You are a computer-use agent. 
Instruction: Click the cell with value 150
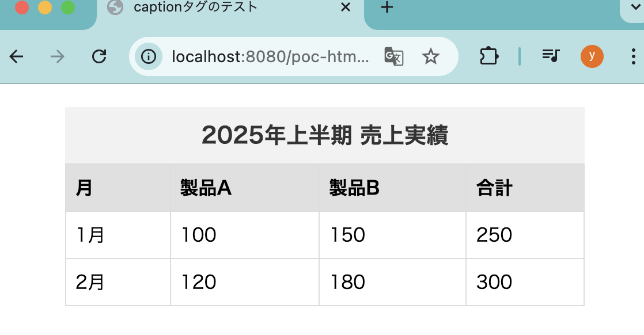[x=393, y=235]
